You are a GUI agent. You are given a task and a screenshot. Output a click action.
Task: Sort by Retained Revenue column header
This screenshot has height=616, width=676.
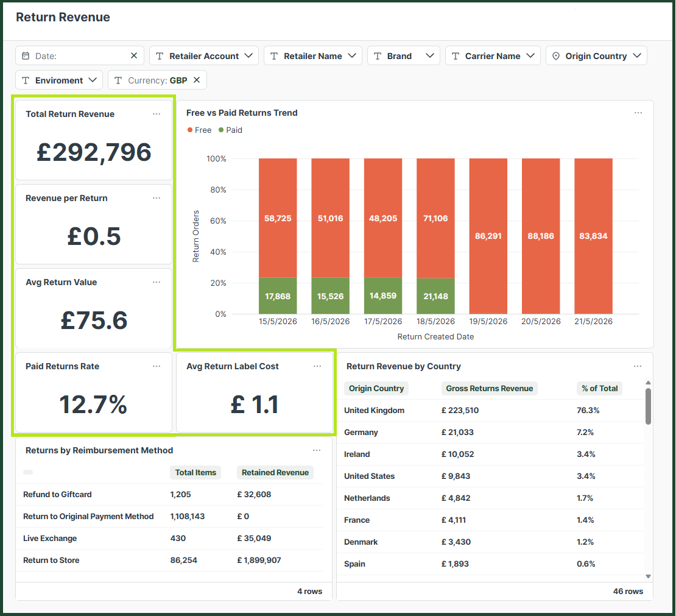point(275,472)
